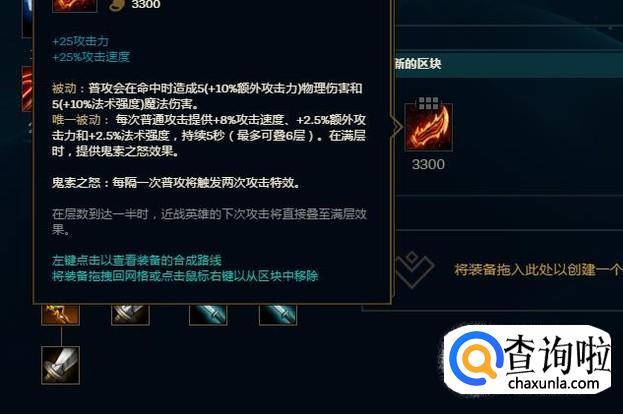This screenshot has height=414, width=623.
Task: Select the large Long Sword icon at the bottom-left
Action: point(60,365)
